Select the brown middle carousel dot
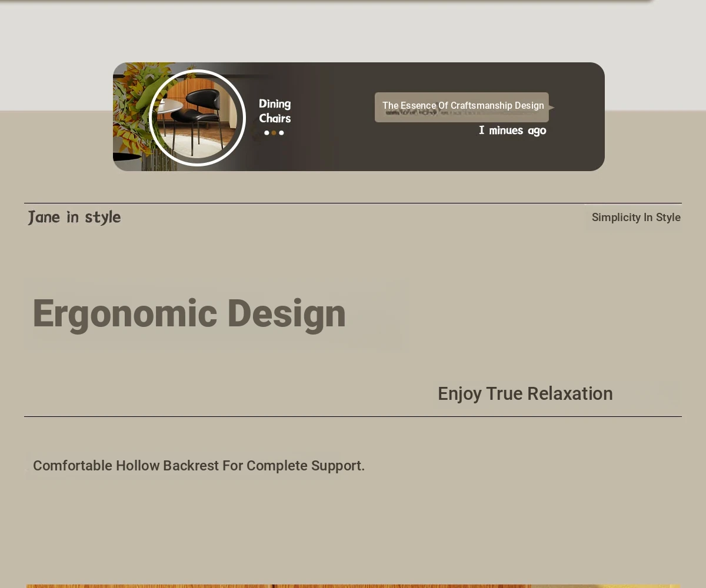Viewport: 706px width, 588px height. [274, 133]
